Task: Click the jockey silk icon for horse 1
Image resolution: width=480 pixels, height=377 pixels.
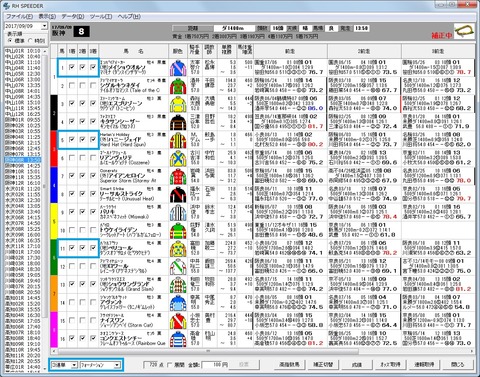Action: coord(178,67)
